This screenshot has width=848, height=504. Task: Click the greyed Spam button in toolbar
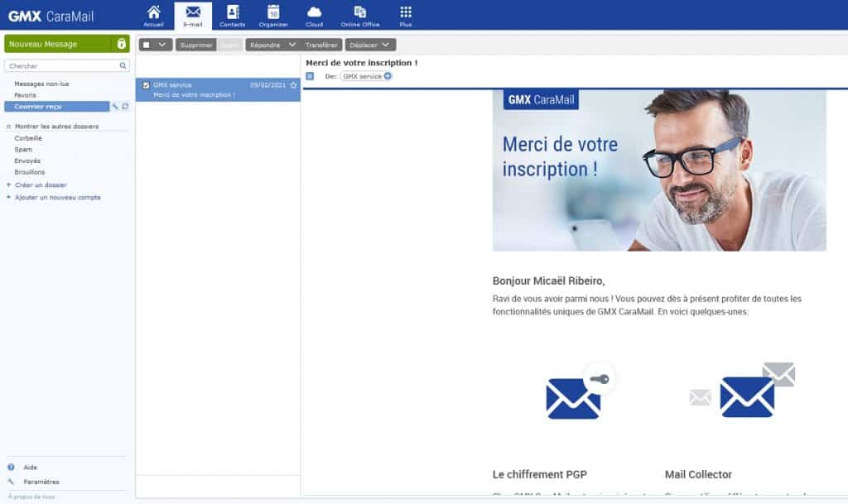[x=229, y=45]
